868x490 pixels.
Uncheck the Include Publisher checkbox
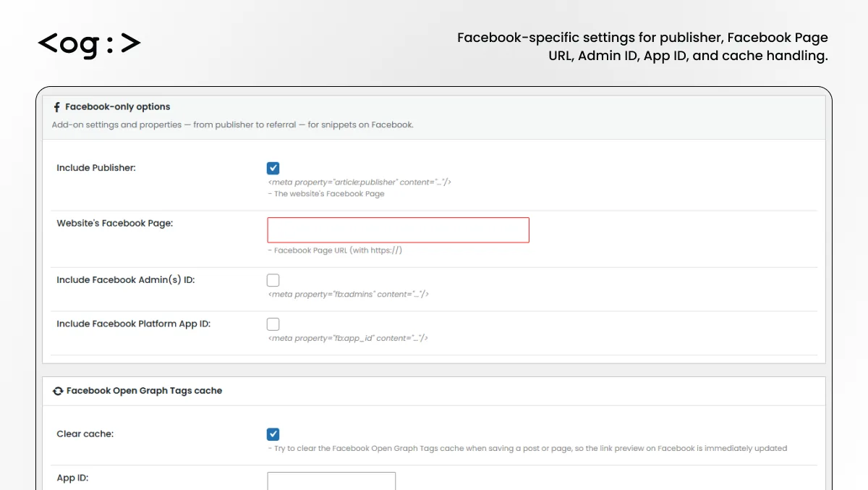[273, 169]
